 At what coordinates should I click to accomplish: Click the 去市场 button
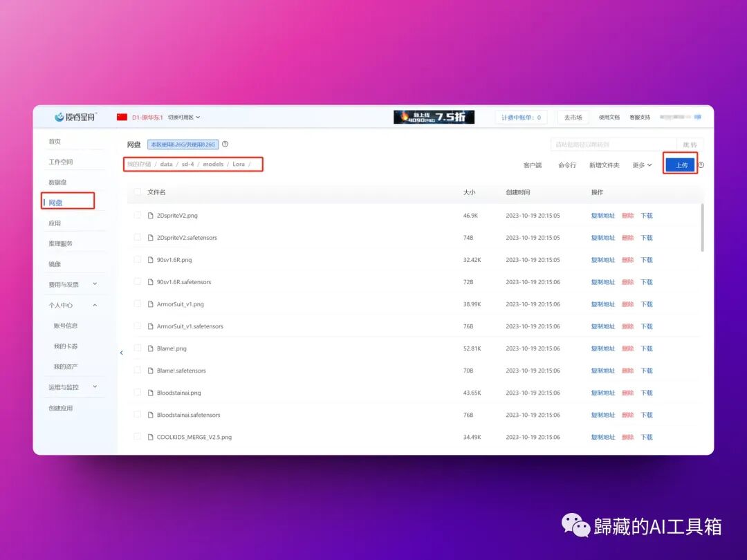[x=573, y=117]
